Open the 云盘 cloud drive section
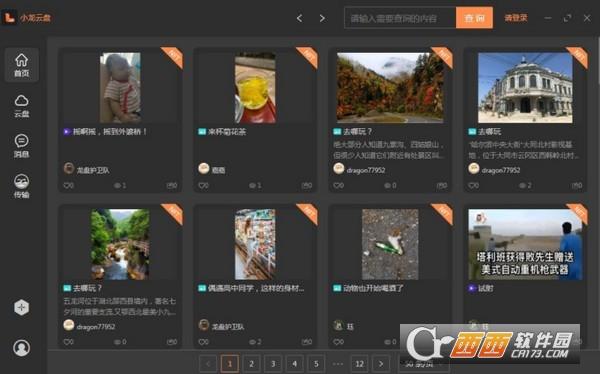 21,106
